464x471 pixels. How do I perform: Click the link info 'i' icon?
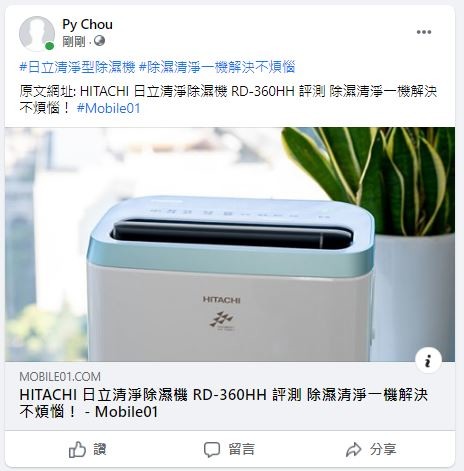click(428, 360)
